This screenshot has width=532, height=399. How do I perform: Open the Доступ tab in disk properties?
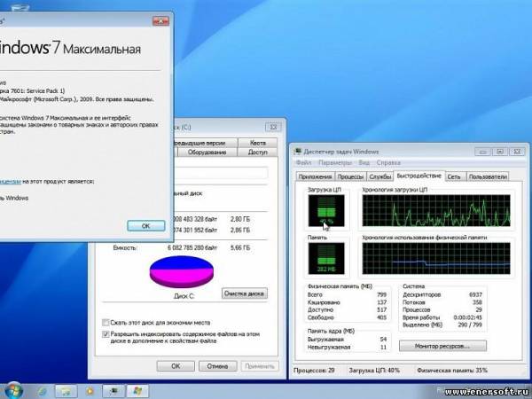tap(257, 153)
